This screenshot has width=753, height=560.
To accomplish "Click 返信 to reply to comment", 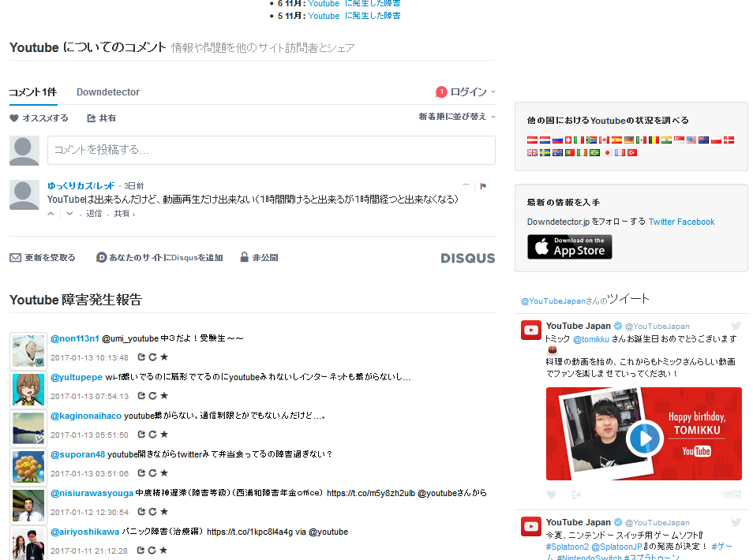I will pos(94,214).
